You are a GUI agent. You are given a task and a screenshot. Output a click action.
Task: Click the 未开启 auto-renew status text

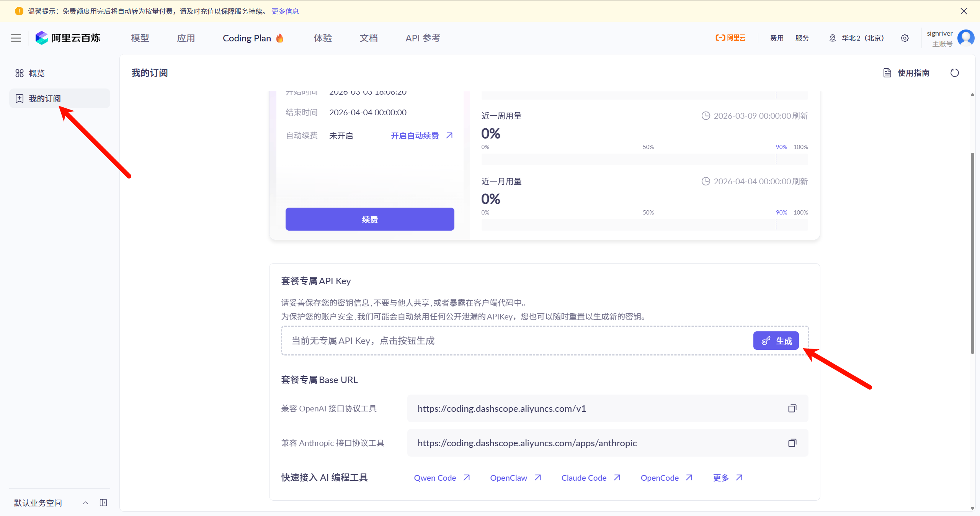(x=341, y=136)
